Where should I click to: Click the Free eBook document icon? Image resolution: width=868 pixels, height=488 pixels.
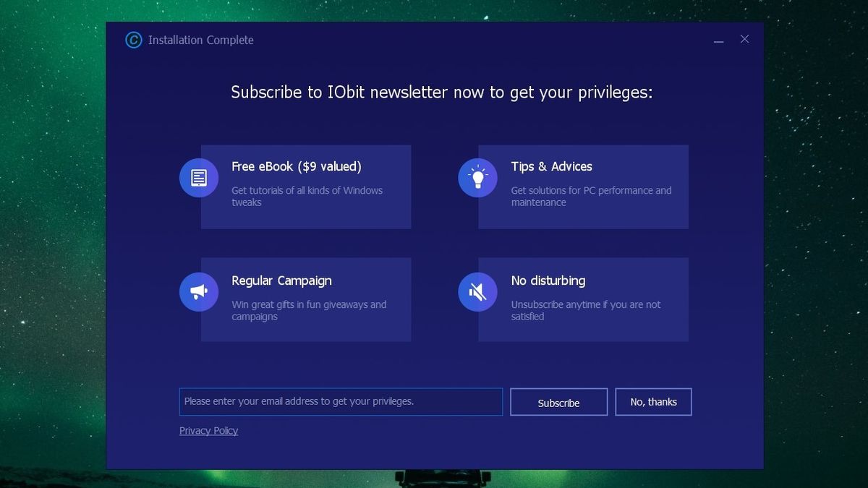[x=198, y=177]
